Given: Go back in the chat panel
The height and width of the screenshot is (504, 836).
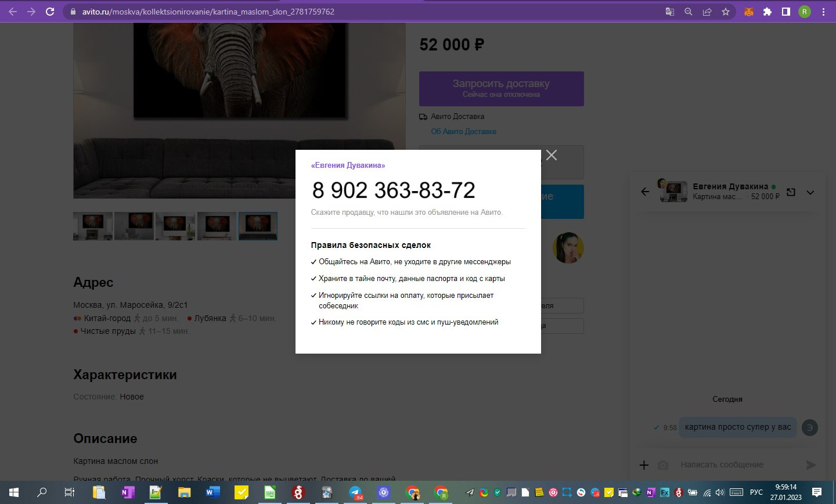Looking at the screenshot, I should (645, 192).
